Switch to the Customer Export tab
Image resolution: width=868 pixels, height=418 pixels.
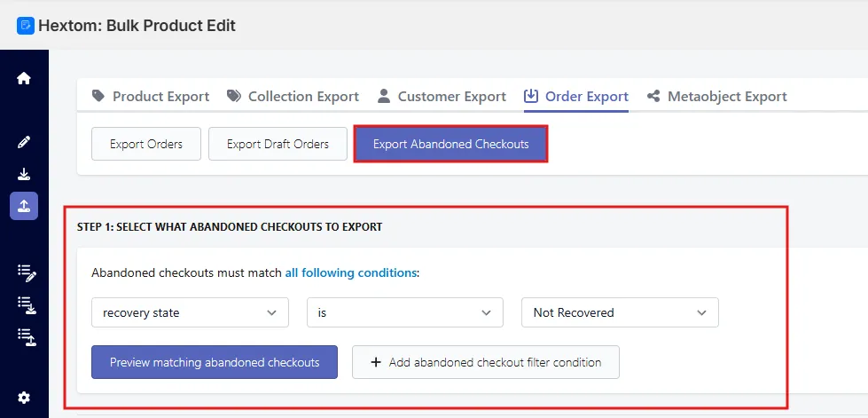(442, 97)
